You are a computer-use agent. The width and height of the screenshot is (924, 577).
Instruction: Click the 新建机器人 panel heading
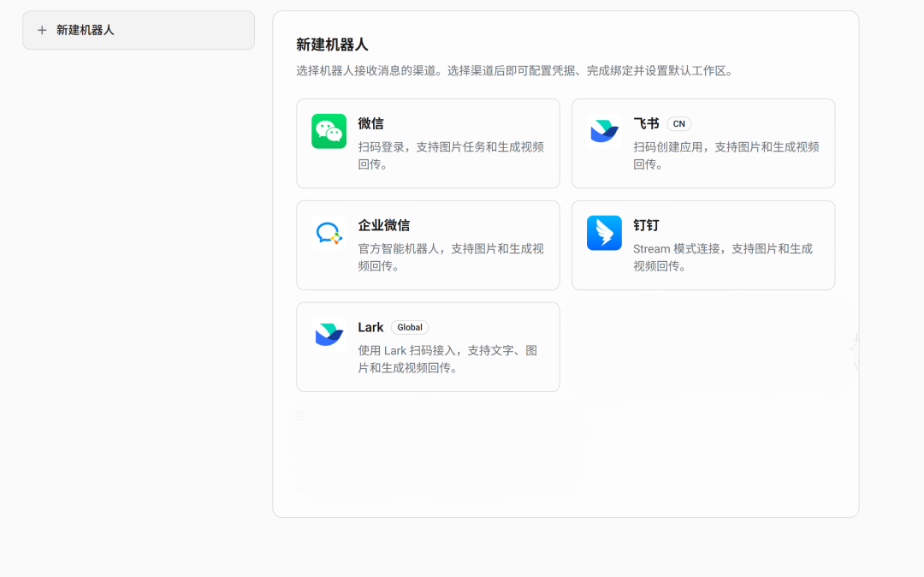(x=332, y=45)
